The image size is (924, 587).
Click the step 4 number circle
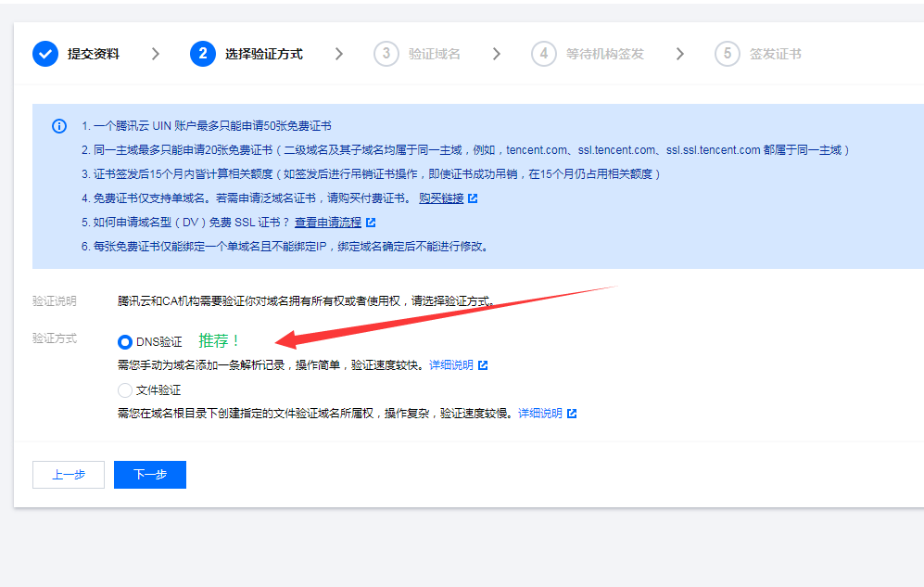click(544, 54)
